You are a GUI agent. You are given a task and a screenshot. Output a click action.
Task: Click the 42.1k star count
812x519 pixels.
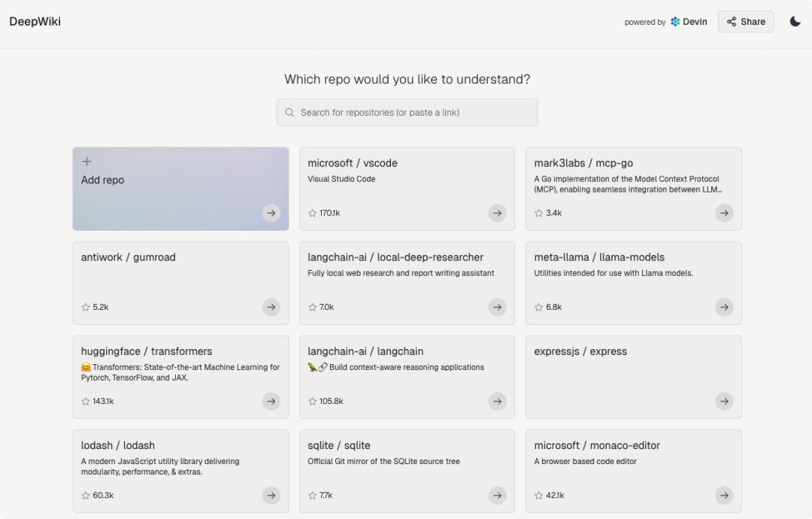pyautogui.click(x=555, y=496)
